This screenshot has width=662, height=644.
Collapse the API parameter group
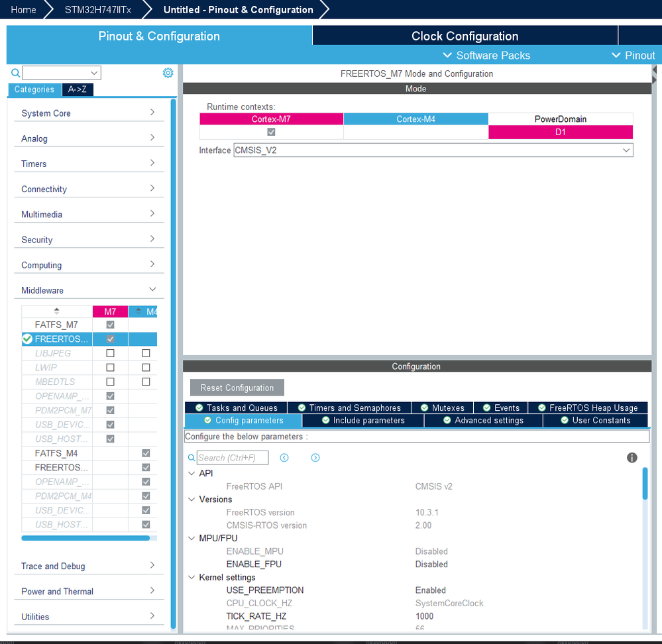tap(192, 474)
